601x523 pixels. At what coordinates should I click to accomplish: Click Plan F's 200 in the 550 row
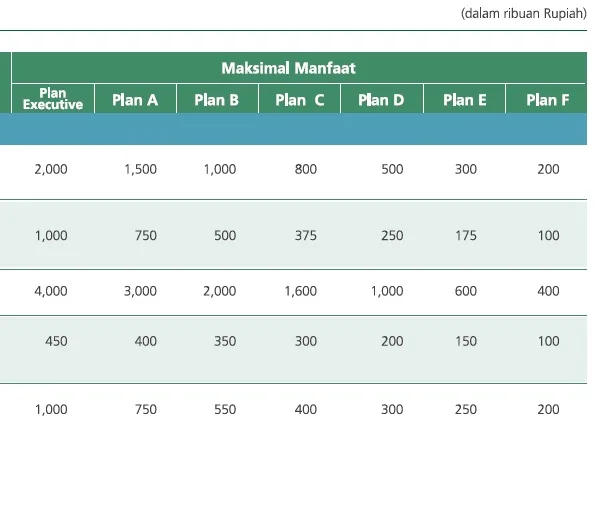tap(548, 410)
